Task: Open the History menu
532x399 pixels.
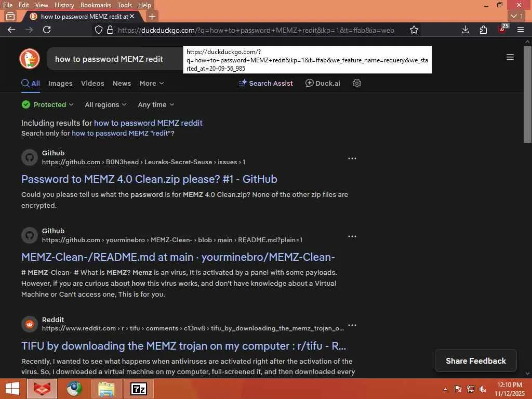Action: [64, 5]
